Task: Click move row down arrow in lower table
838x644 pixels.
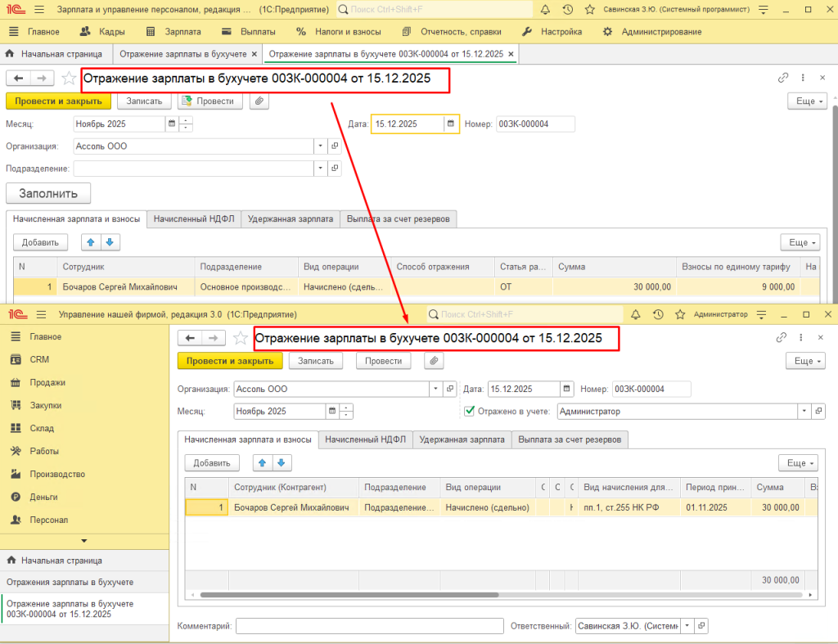Action: (281, 463)
